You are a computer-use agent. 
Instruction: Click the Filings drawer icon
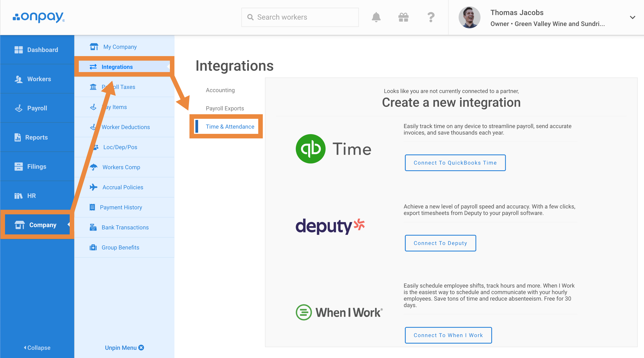(x=18, y=166)
